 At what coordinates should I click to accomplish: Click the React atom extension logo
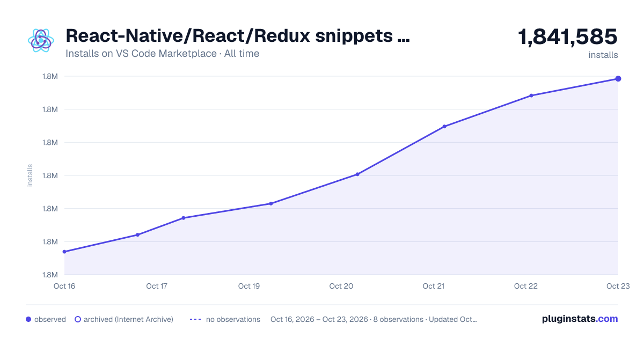tap(41, 40)
